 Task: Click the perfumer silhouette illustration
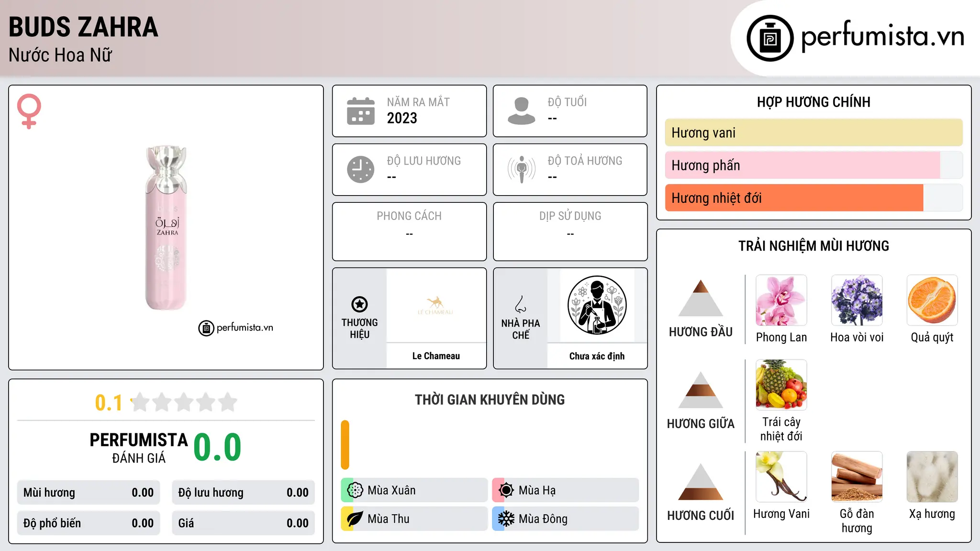(597, 305)
